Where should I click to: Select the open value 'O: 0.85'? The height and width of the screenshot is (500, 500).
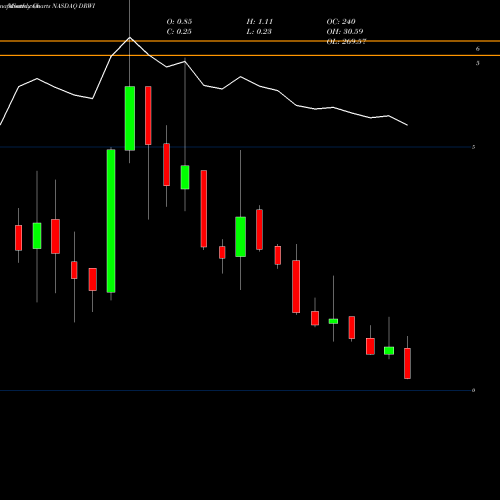click(179, 22)
